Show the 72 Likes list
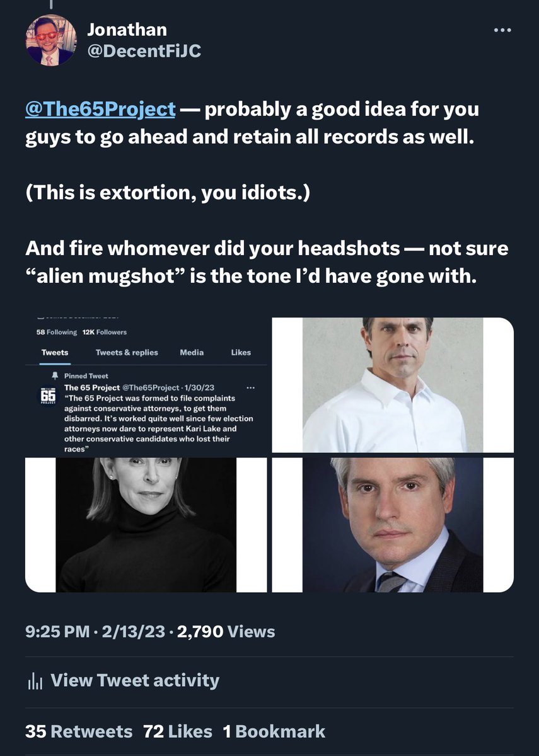The height and width of the screenshot is (756, 539). pos(178,731)
